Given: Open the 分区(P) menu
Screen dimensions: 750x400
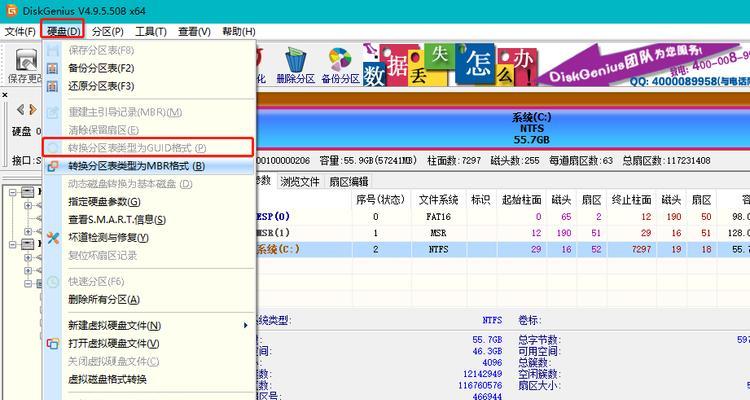Looking at the screenshot, I should 108,32.
